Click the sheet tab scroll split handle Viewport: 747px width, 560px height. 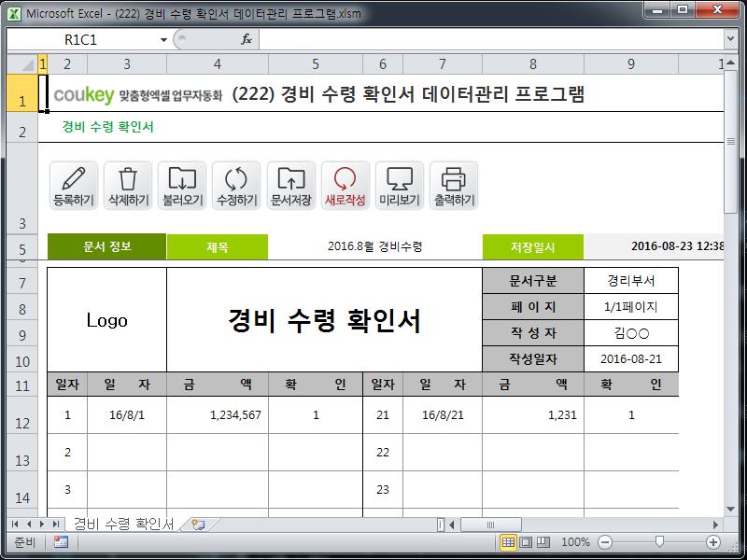pos(441,525)
